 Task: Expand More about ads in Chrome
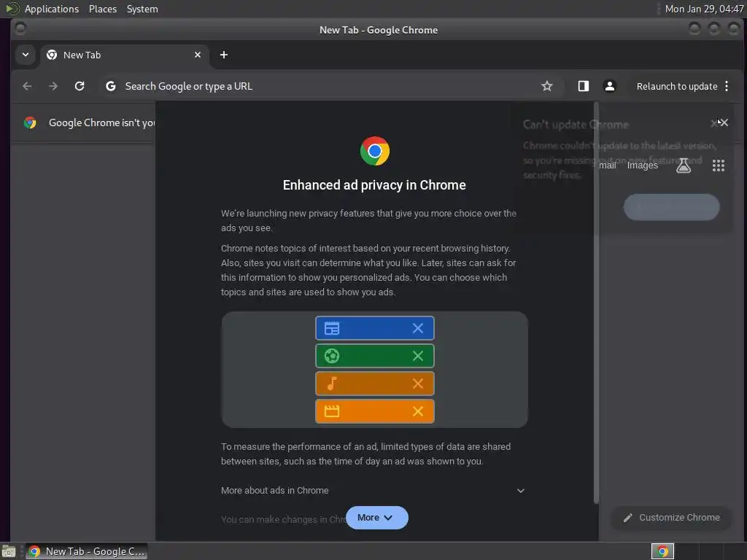374,491
